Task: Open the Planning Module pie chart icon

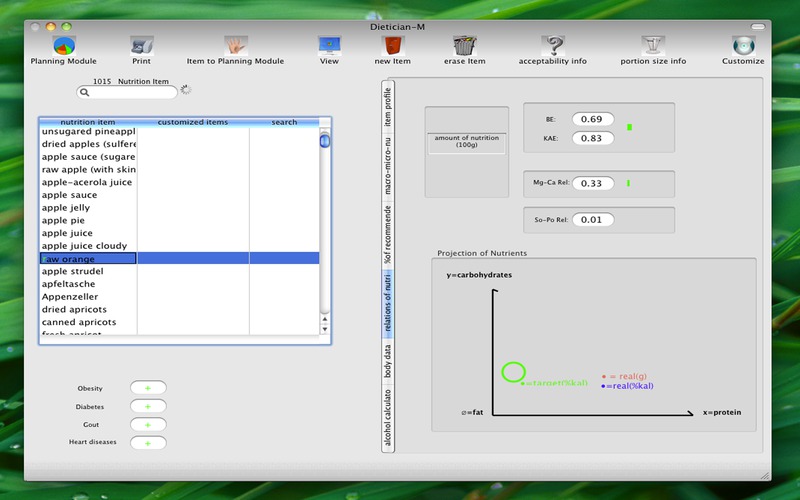Action: tap(64, 46)
